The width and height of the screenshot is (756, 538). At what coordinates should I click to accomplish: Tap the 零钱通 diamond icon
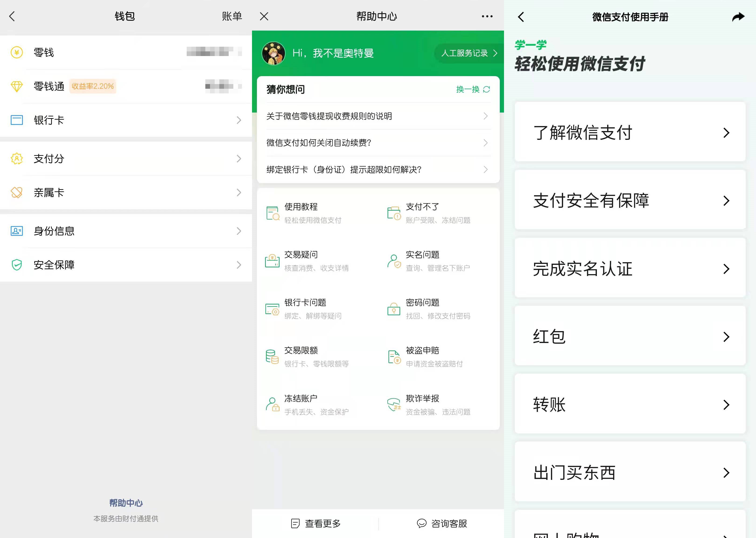[17, 86]
